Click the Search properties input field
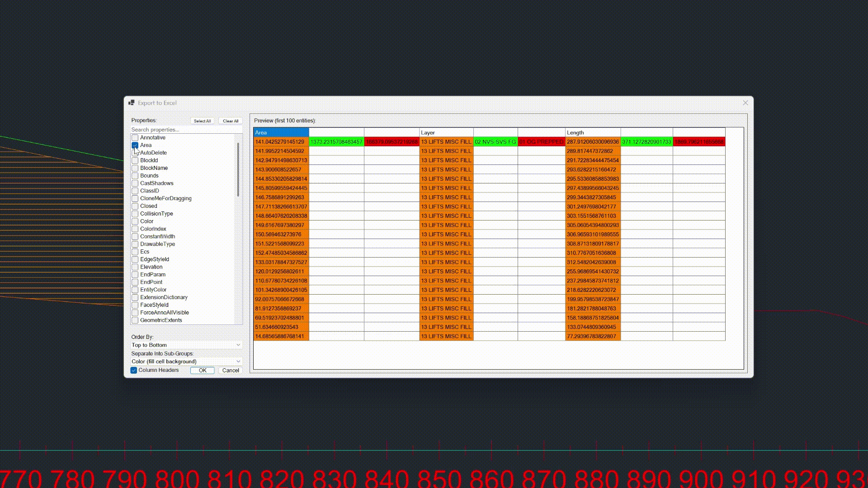This screenshot has height=488, width=868. pyautogui.click(x=186, y=129)
